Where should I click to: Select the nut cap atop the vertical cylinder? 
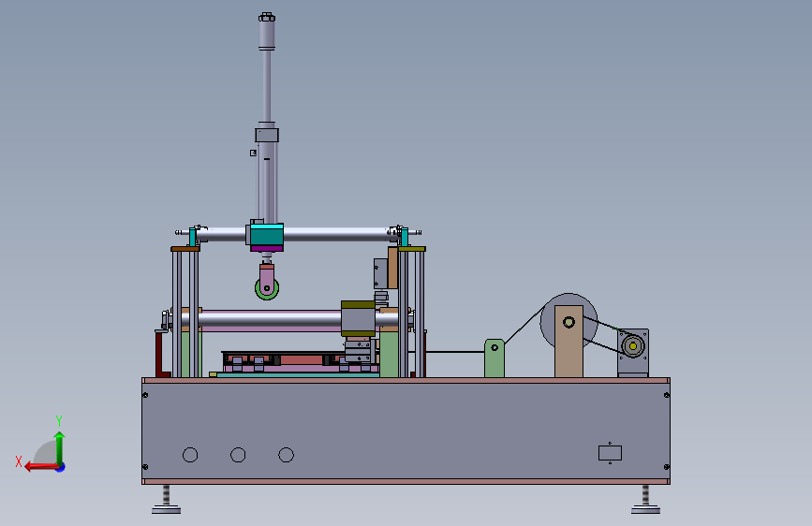click(x=267, y=17)
